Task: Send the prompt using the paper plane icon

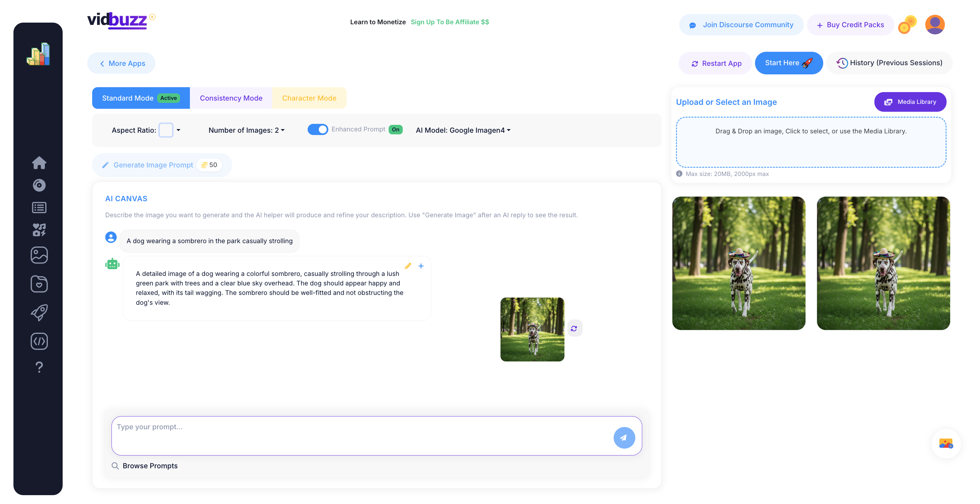Action: (x=624, y=437)
